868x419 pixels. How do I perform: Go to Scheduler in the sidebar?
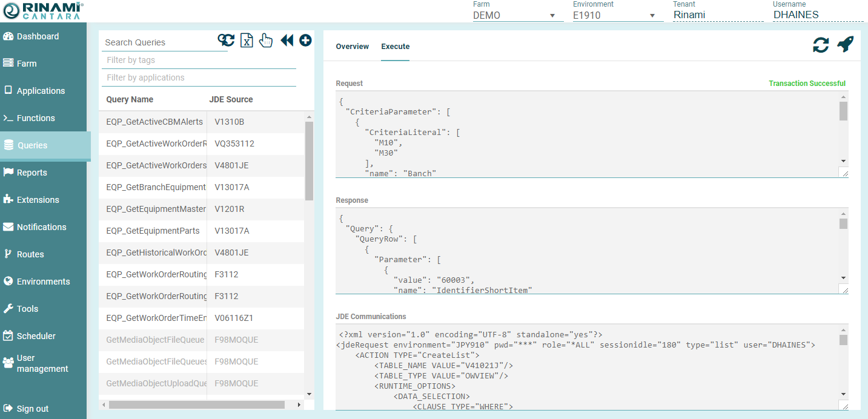tap(36, 336)
